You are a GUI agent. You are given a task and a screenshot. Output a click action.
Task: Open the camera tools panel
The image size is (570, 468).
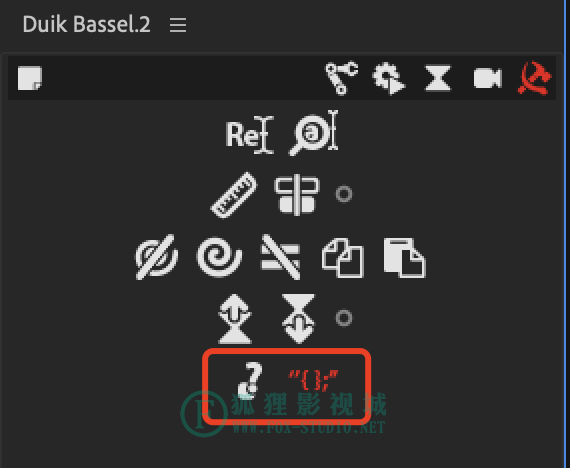coord(488,78)
